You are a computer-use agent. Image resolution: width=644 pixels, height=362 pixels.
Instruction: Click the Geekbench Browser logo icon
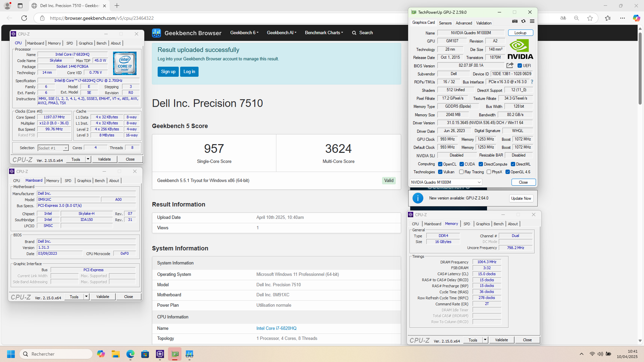156,33
